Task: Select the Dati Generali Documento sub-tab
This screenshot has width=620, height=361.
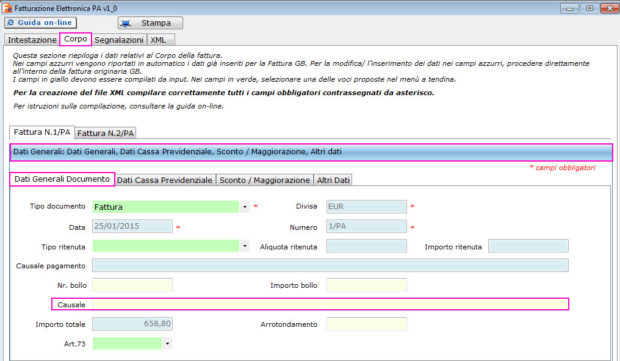Action: tap(62, 179)
